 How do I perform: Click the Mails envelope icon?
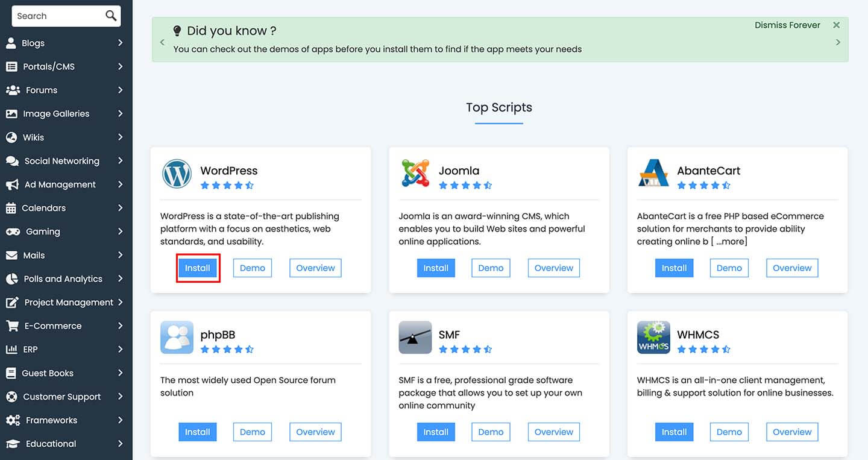point(11,255)
